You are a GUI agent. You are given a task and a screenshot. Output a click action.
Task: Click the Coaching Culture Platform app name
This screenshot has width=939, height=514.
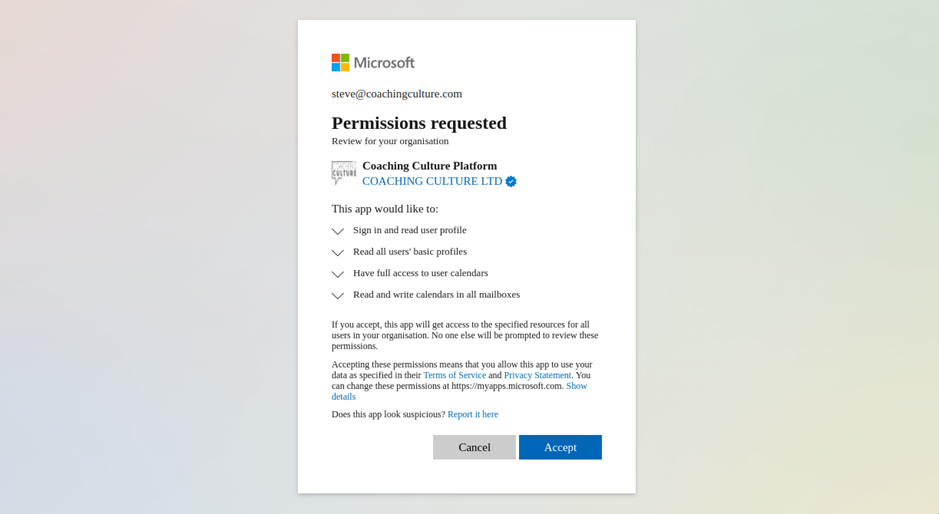[x=429, y=166]
